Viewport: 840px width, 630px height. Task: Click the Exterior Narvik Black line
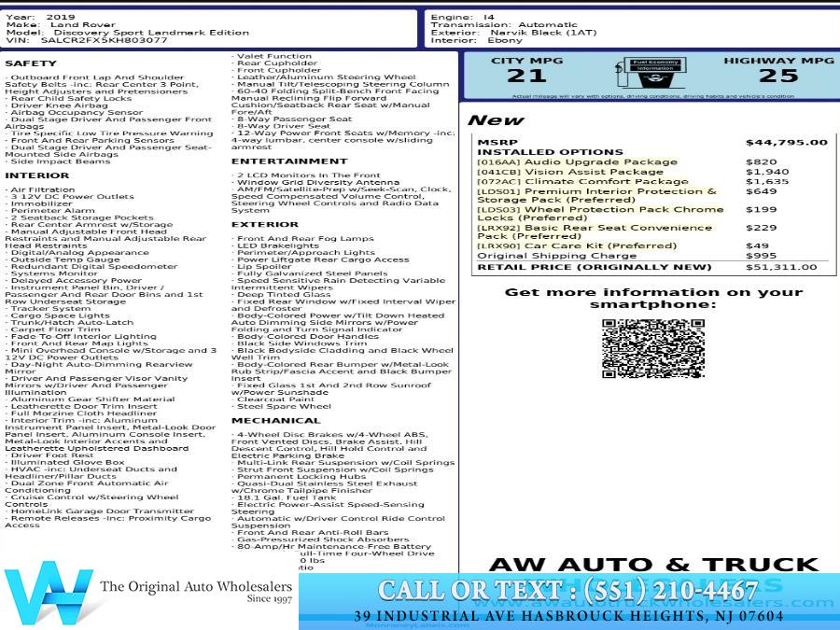[513, 32]
